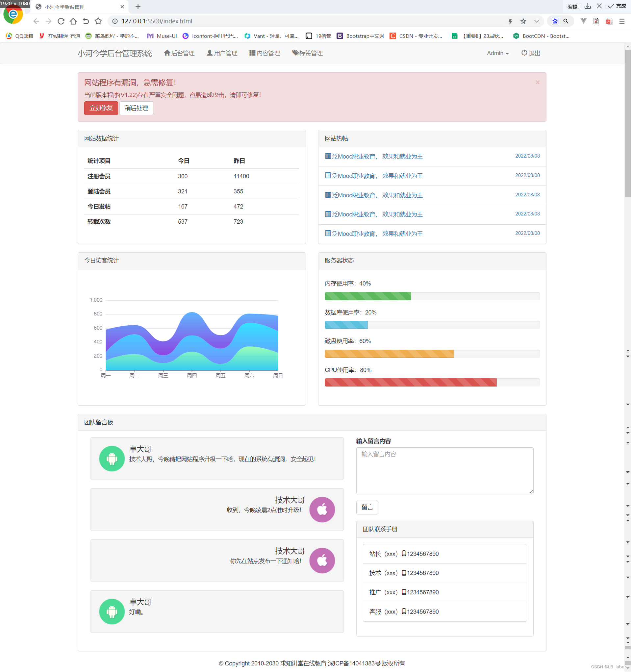This screenshot has height=672, width=631.
Task: Expand the address bar dropdown chevron
Action: coord(537,21)
